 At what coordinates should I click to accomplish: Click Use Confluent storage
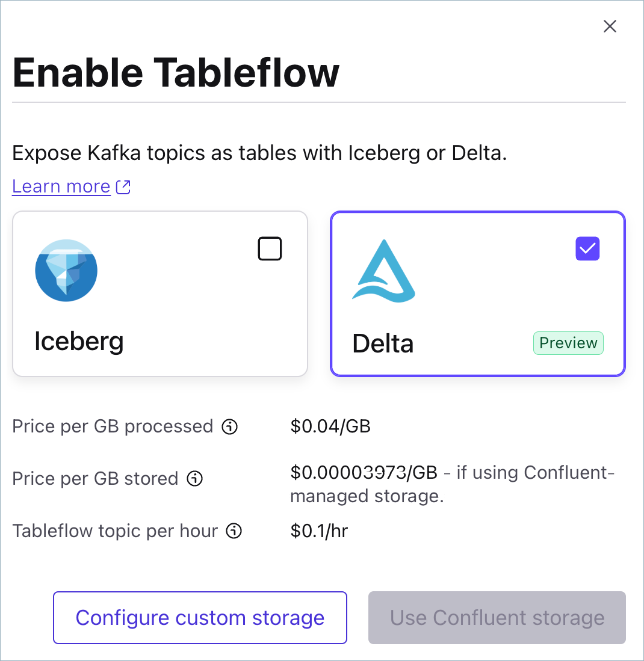(x=497, y=618)
